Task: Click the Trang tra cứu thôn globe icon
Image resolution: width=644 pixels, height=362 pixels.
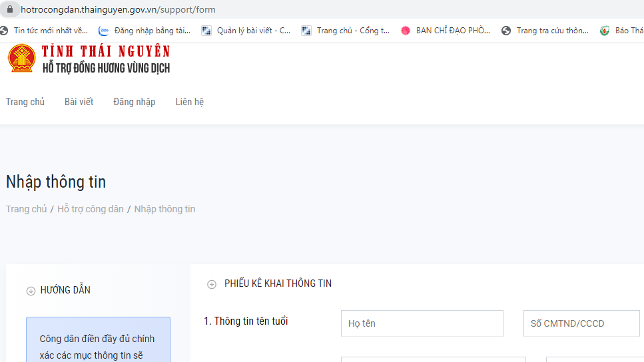Action: 506,31
